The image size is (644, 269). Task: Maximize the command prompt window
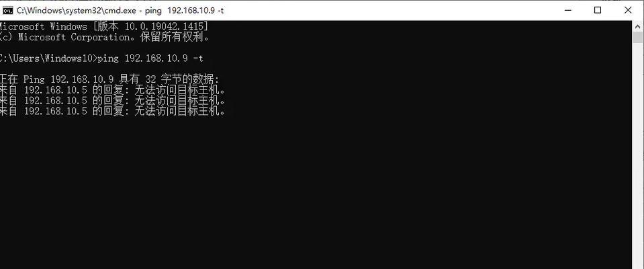pos(598,10)
